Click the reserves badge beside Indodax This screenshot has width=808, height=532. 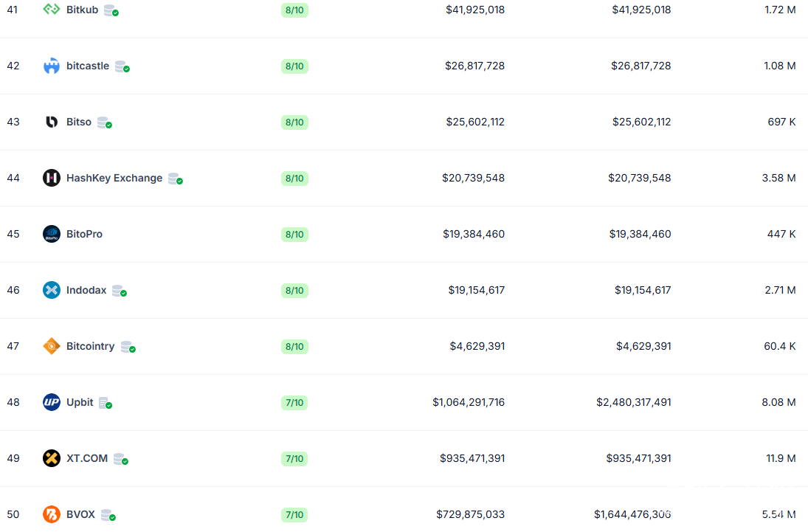tap(120, 291)
